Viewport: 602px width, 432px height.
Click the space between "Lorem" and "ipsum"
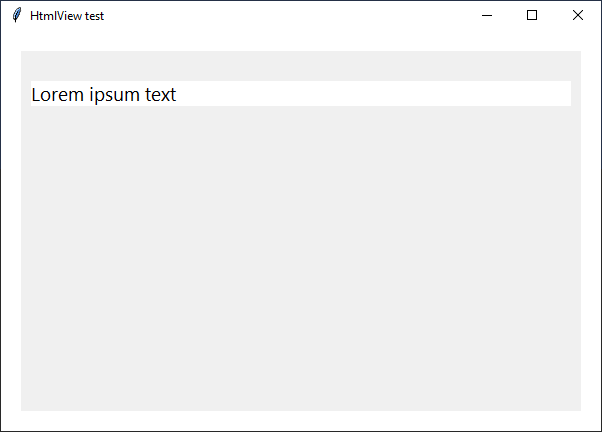[x=86, y=94]
